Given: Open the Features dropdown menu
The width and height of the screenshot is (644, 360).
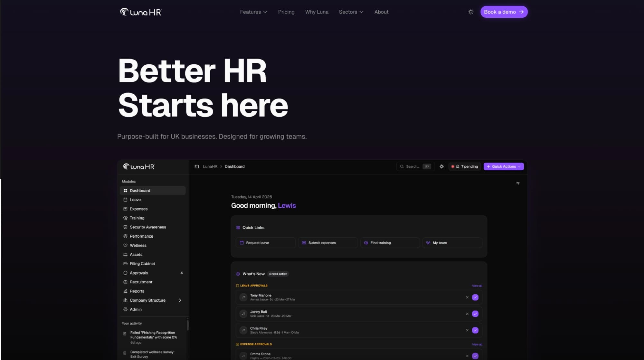Looking at the screenshot, I should (253, 12).
